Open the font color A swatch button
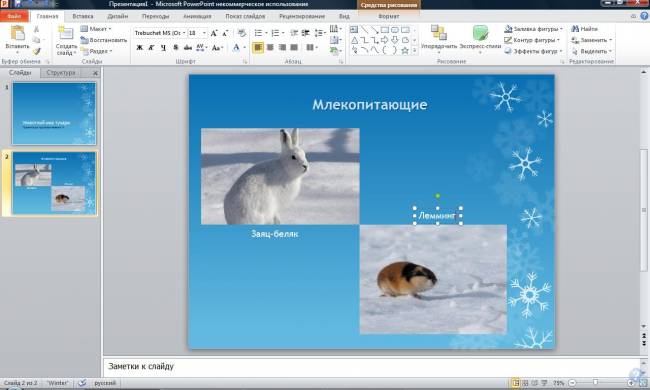Screen dimensions: 650x390 tap(236, 47)
